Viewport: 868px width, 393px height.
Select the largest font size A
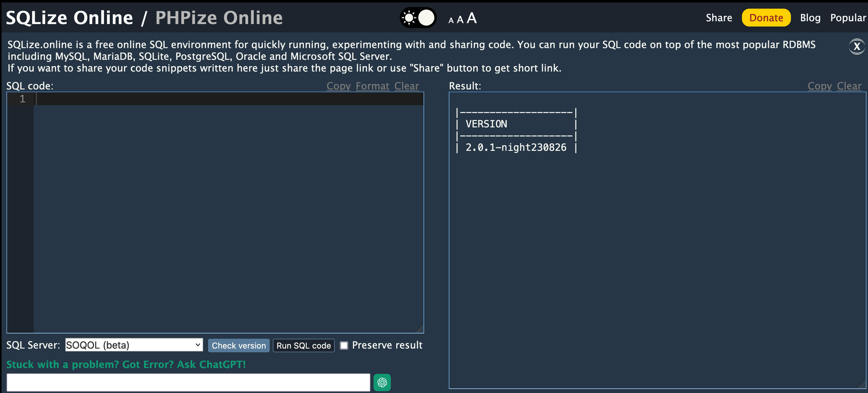tap(471, 18)
